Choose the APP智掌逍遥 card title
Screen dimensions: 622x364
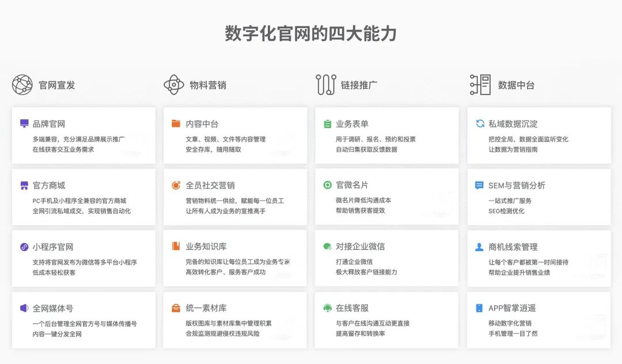click(512, 308)
